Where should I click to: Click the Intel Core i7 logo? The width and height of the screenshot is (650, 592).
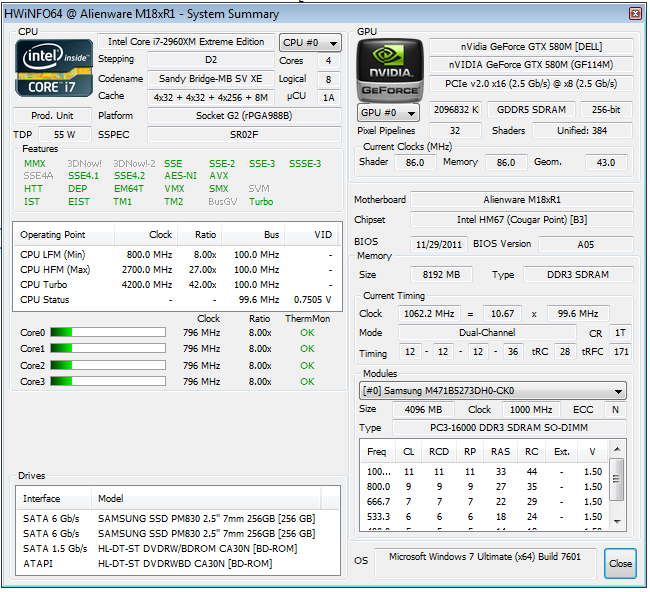point(54,68)
